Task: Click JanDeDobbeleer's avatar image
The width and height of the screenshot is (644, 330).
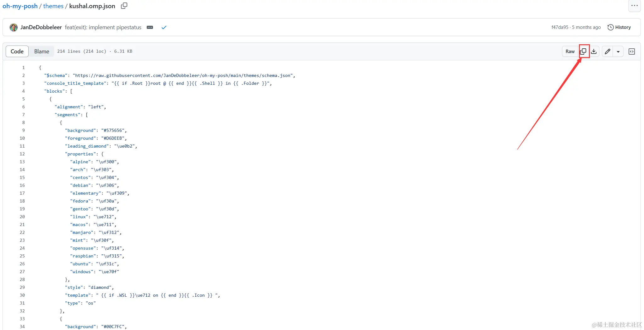Action: click(14, 27)
